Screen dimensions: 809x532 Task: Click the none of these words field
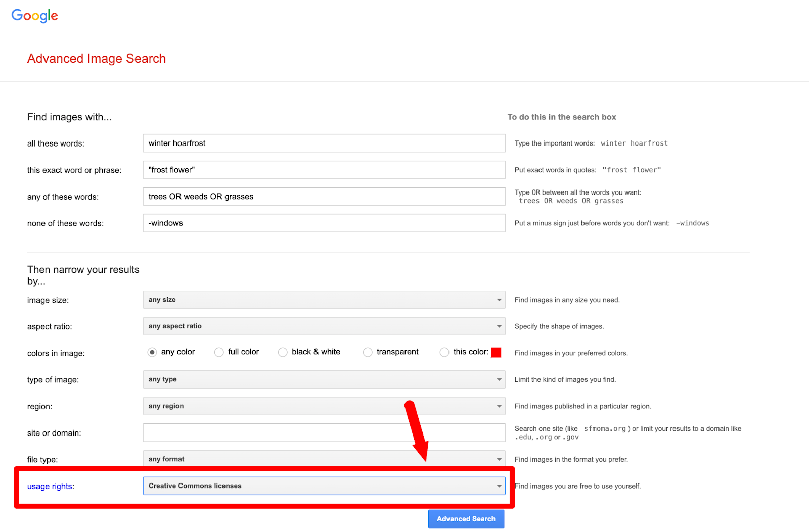(x=324, y=223)
